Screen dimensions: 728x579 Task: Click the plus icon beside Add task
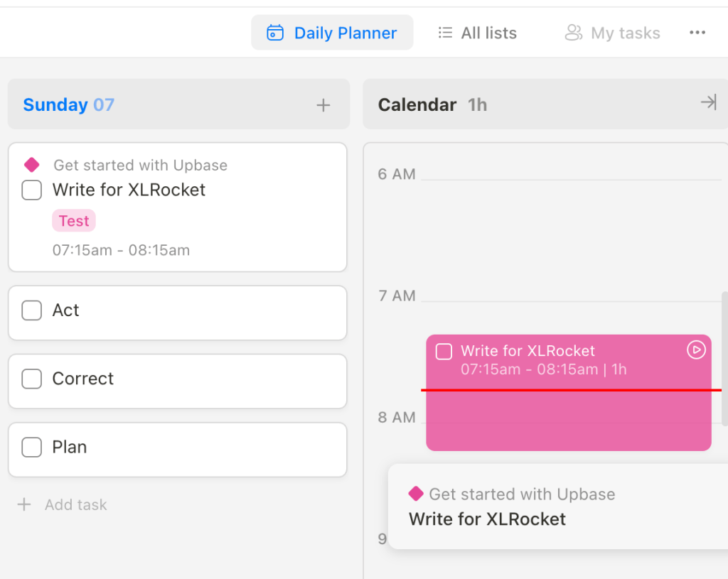(x=24, y=504)
